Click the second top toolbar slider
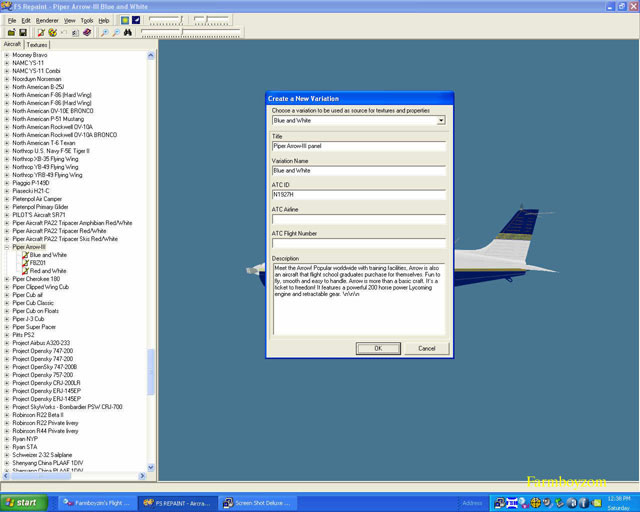The image size is (640, 512). 212,20
